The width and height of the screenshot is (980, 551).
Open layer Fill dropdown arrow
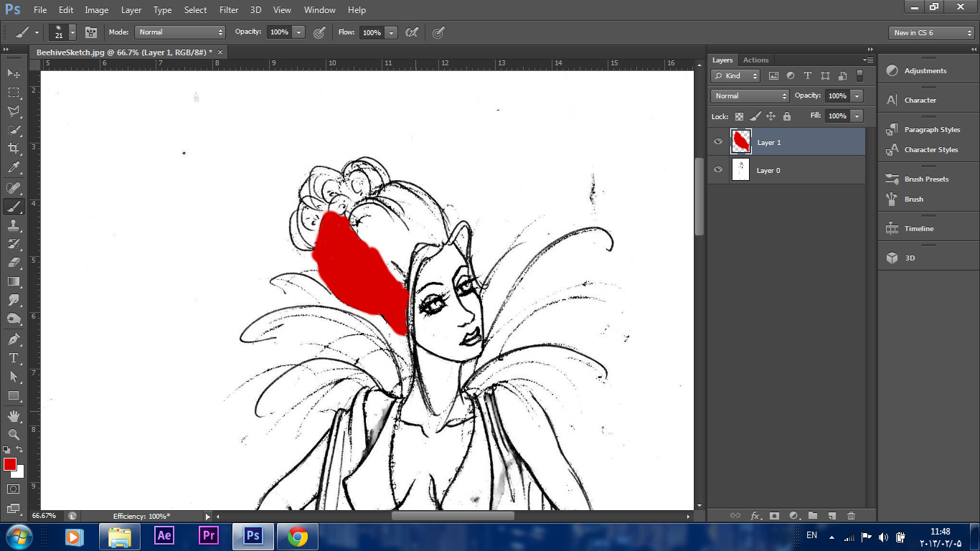point(857,116)
